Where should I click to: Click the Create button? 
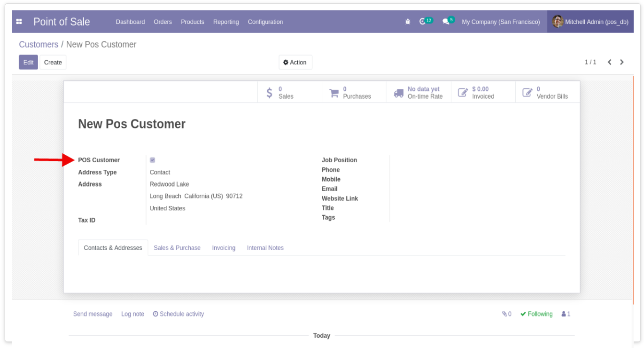(53, 63)
